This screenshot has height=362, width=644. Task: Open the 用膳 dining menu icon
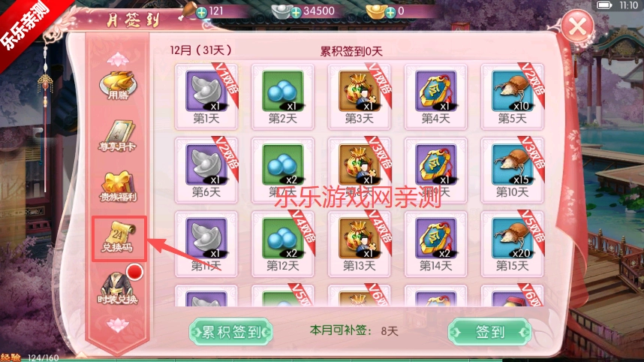pyautogui.click(x=118, y=86)
